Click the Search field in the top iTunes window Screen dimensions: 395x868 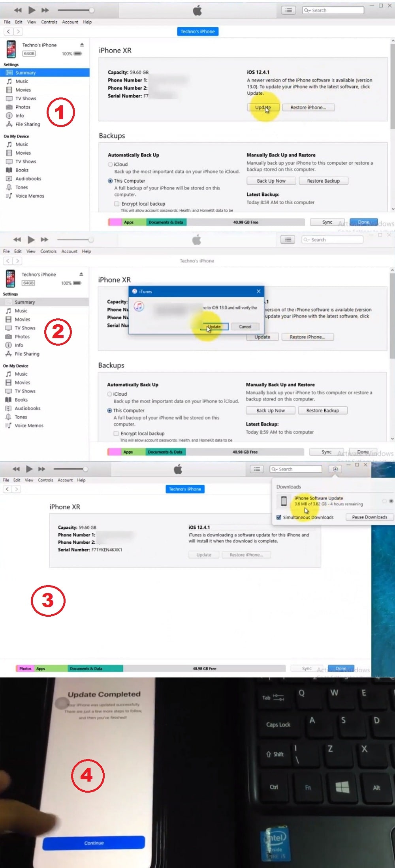[333, 10]
